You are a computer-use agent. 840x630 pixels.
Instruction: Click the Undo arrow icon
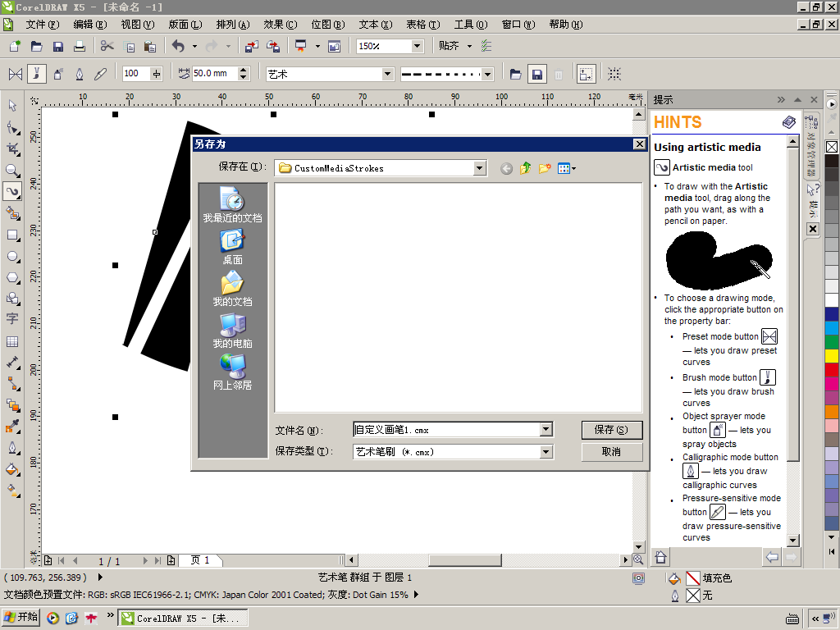[x=178, y=46]
